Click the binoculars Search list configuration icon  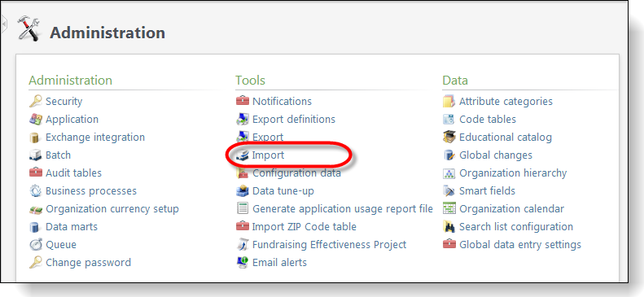pos(449,226)
